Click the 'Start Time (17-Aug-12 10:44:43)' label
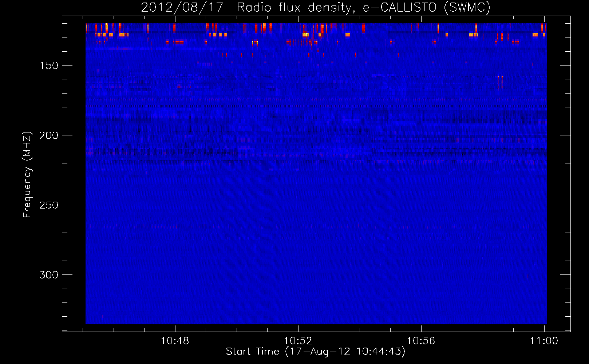The height and width of the screenshot is (364, 589). 316,352
